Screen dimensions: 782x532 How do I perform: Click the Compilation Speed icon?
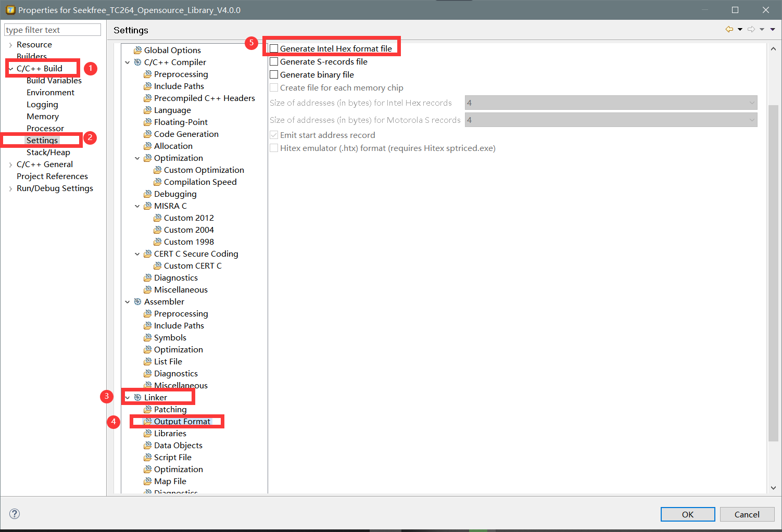157,182
